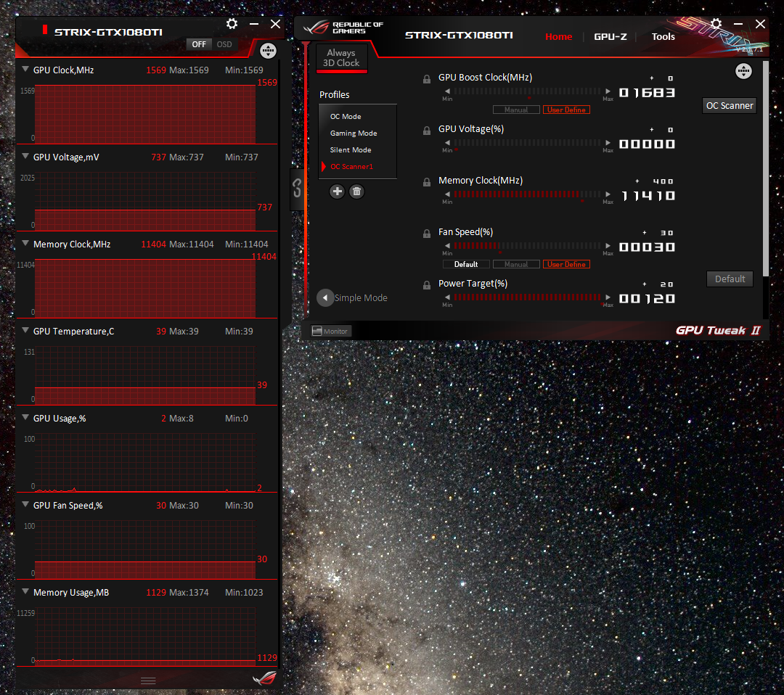Open GPU Tweak main window settings gear

point(716,24)
